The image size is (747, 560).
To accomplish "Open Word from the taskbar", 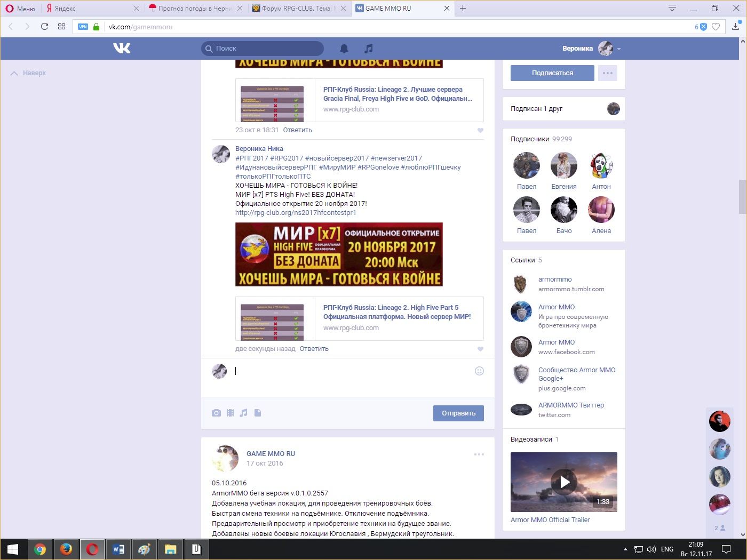I will [x=118, y=549].
